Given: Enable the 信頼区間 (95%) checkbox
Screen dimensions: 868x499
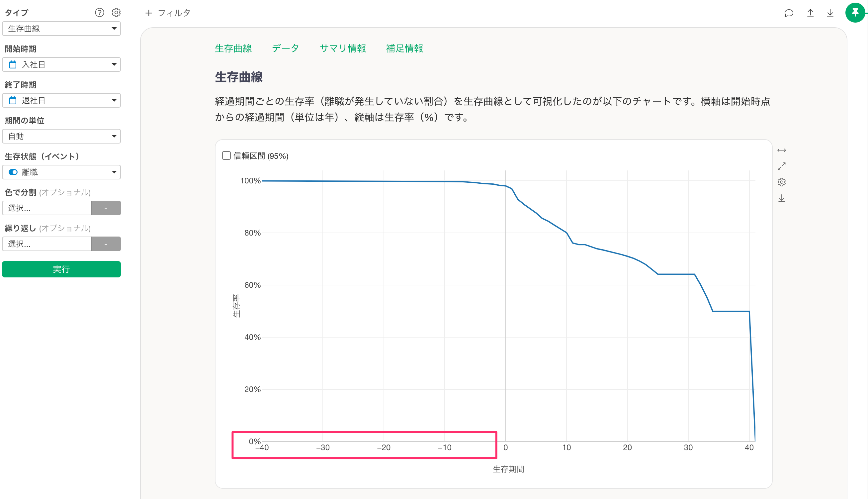Looking at the screenshot, I should [226, 155].
